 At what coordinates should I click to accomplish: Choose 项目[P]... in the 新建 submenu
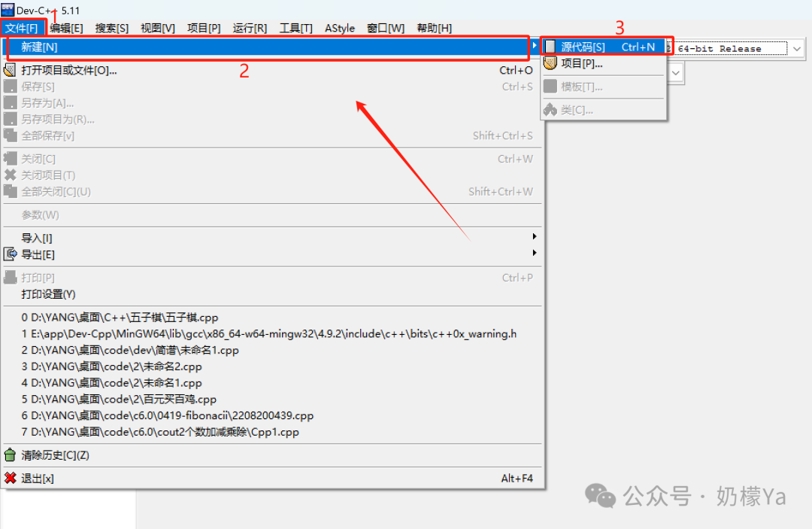pyautogui.click(x=604, y=63)
